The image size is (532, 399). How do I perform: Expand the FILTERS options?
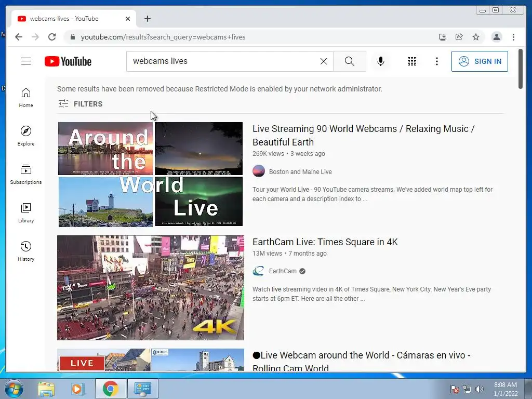pos(81,104)
